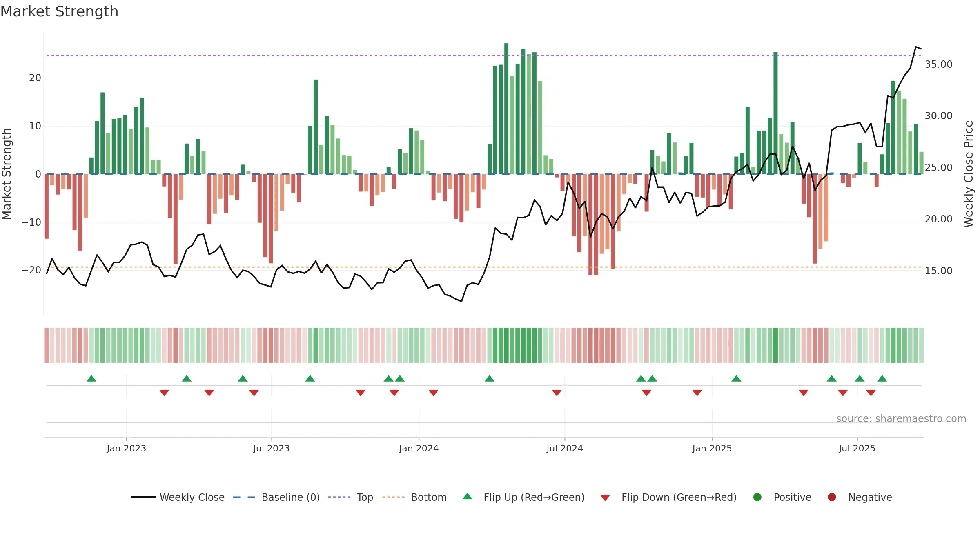Toggle Flip Down (Green→Red) legend entry

tap(668, 497)
